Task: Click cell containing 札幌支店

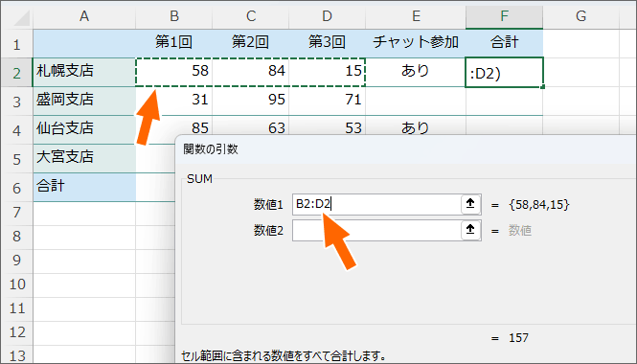Action: click(84, 72)
